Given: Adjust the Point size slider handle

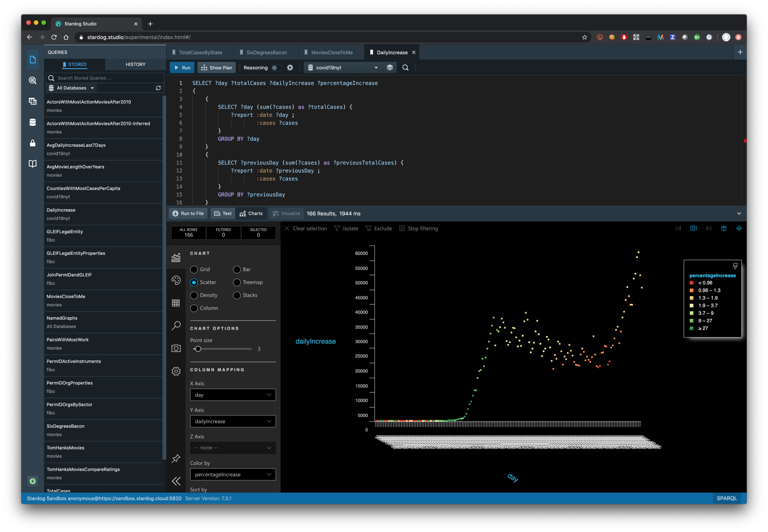Looking at the screenshot, I should click(x=198, y=349).
